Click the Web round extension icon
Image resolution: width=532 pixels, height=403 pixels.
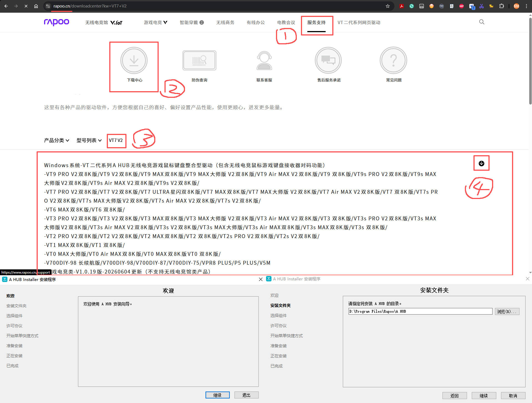pyautogui.click(x=442, y=6)
